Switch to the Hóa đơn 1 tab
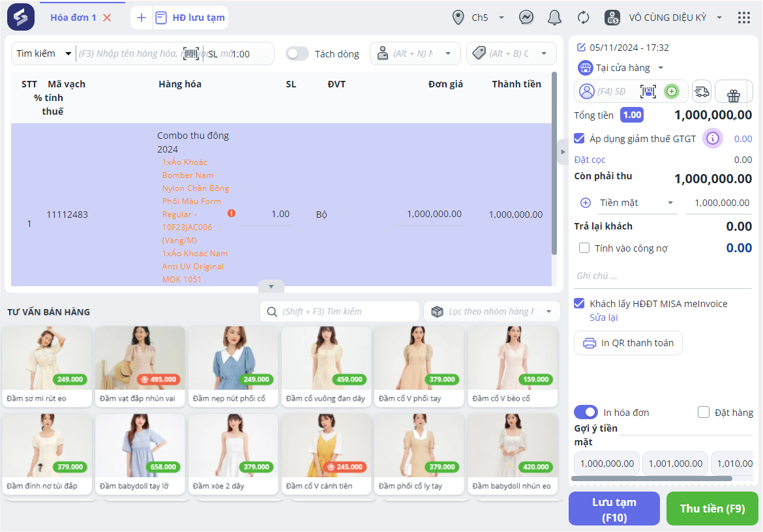Image resolution: width=763 pixels, height=532 pixels. pyautogui.click(x=73, y=18)
